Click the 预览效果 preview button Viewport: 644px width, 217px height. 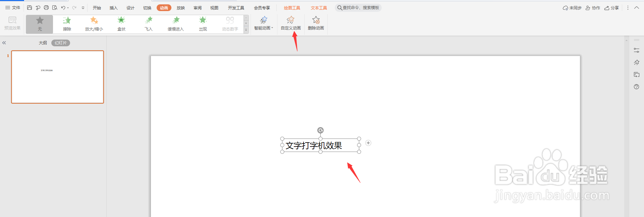pyautogui.click(x=12, y=23)
